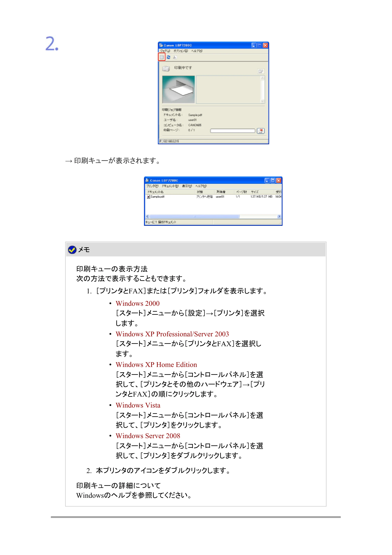Close the print queue window

279,180
